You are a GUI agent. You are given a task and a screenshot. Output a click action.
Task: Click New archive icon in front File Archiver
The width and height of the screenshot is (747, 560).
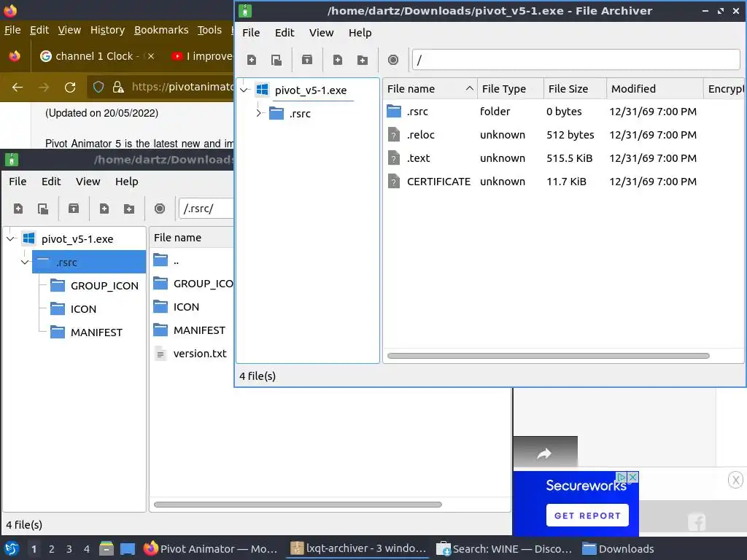click(x=252, y=60)
